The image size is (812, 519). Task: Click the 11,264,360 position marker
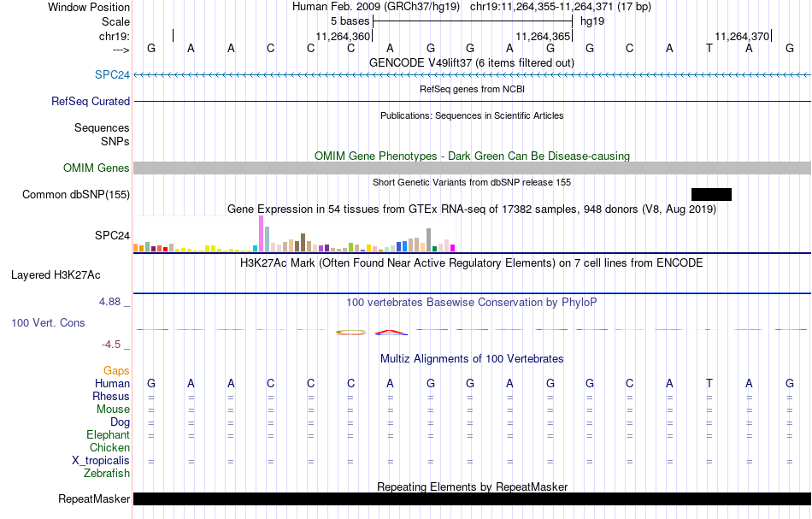click(343, 36)
